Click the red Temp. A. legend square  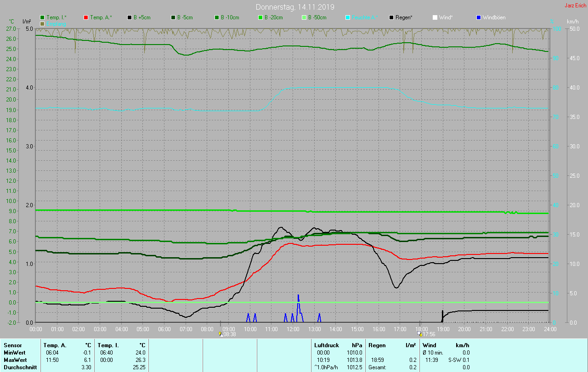(x=86, y=17)
